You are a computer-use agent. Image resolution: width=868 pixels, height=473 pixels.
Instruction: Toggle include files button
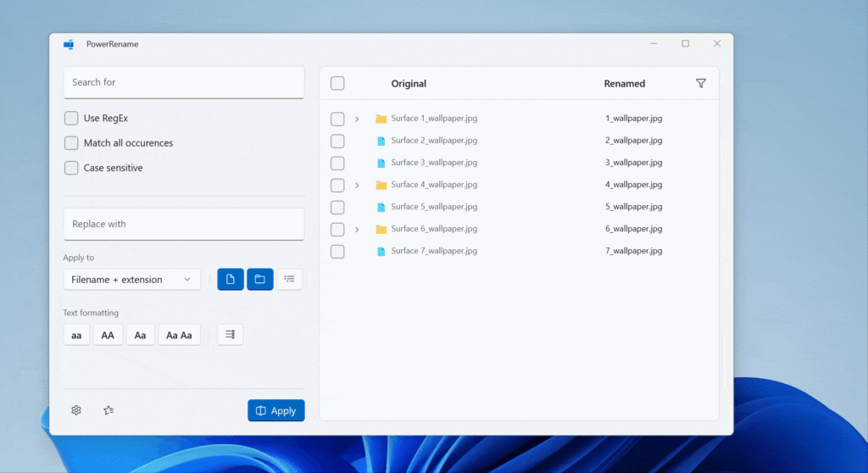[231, 279]
